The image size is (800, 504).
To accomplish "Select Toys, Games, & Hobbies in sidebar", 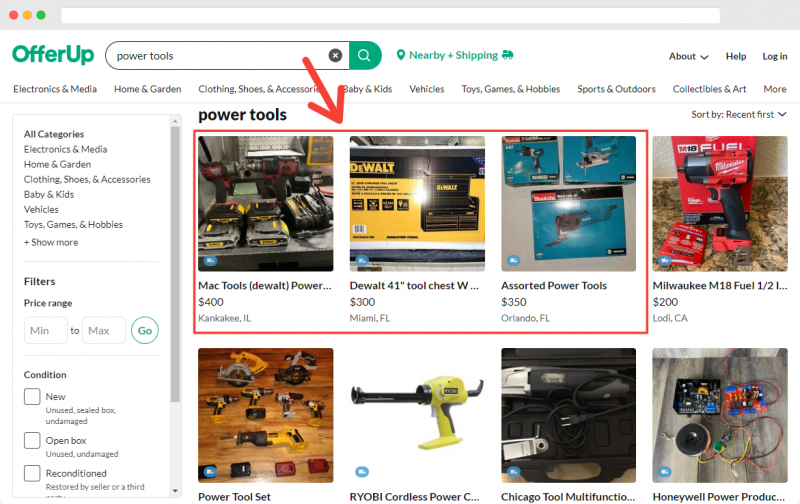I will (73, 224).
